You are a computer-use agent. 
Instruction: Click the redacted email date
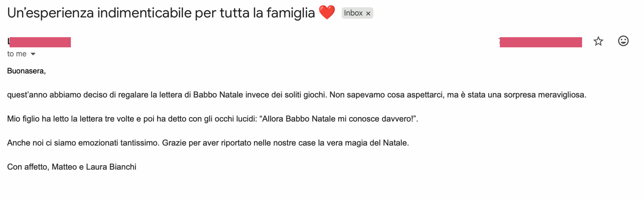(x=540, y=42)
